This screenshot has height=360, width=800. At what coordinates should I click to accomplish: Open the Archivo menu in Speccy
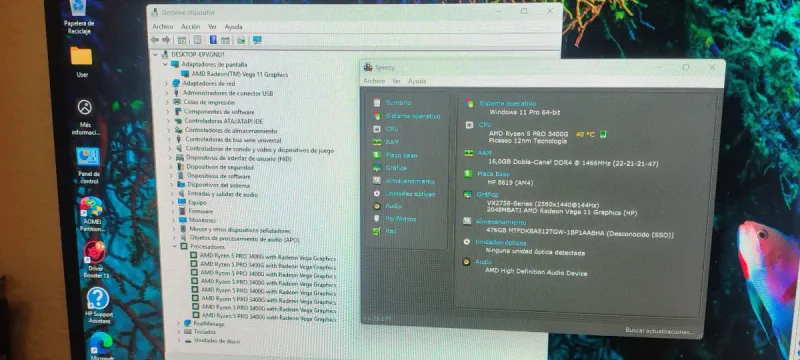pyautogui.click(x=374, y=81)
